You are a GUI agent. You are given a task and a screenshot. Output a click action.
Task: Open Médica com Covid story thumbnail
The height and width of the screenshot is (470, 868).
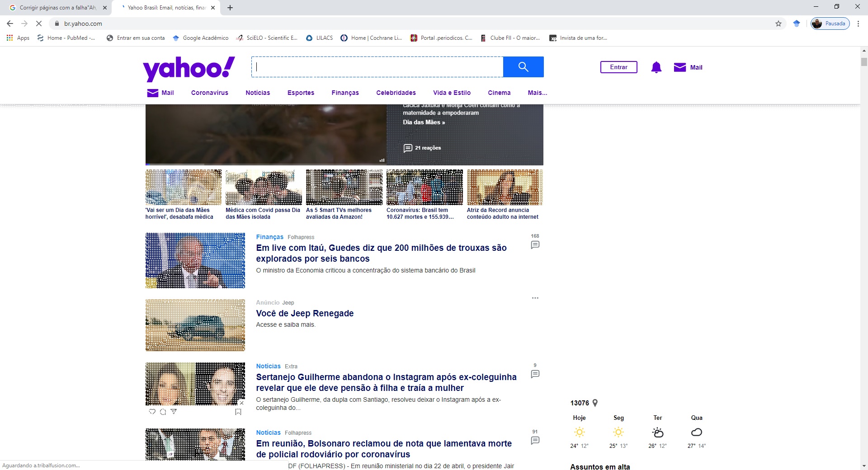coord(264,188)
